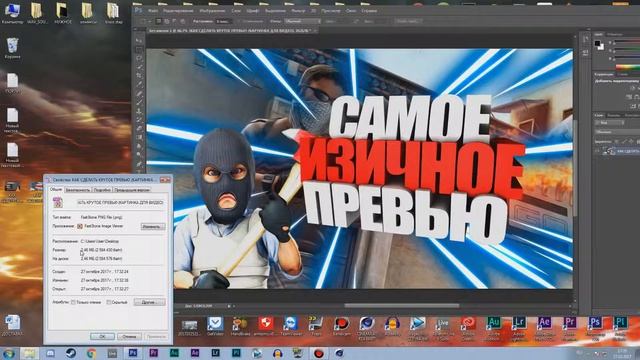Select the Dodge tool
This screenshot has height=360, width=640.
coord(139,155)
